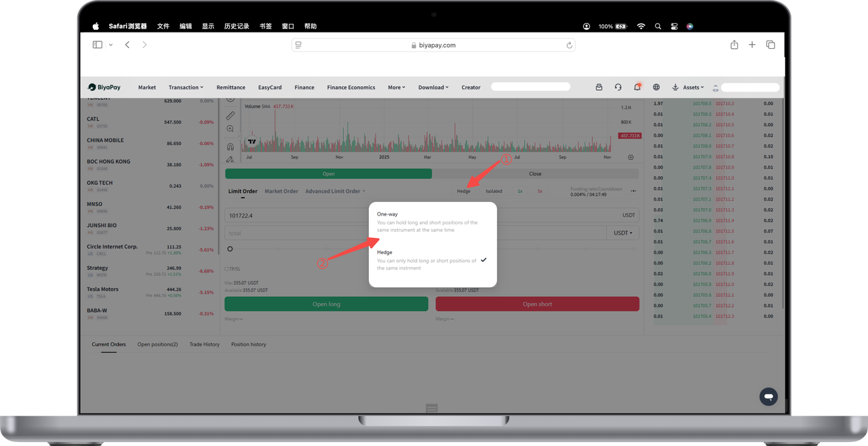Viewport: 868px width, 446px height.
Task: Open the blue chat widget bubble
Action: [768, 397]
